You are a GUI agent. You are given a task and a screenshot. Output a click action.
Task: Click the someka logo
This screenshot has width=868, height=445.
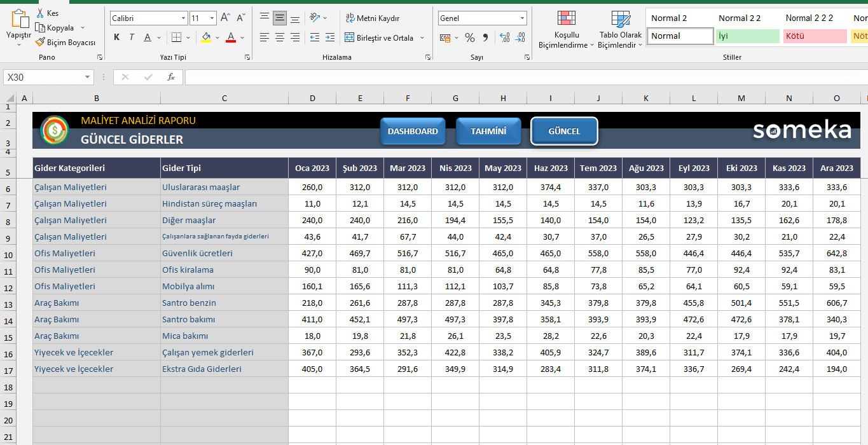[x=802, y=130]
